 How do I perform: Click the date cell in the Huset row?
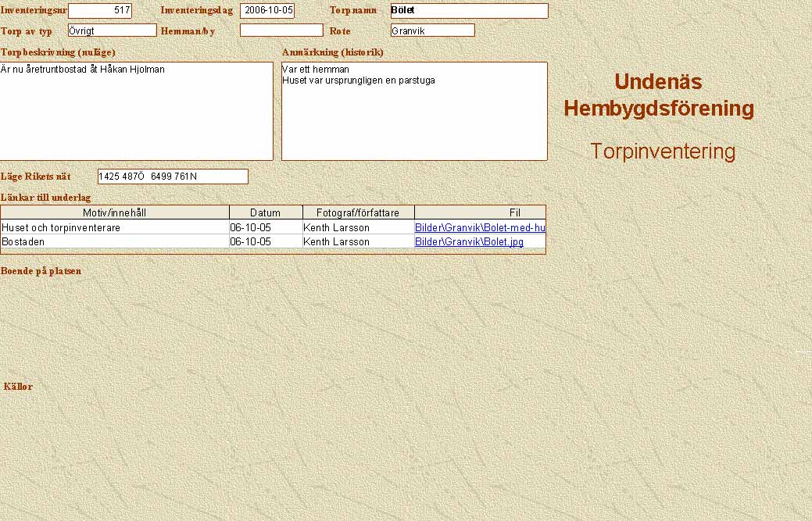(266, 227)
